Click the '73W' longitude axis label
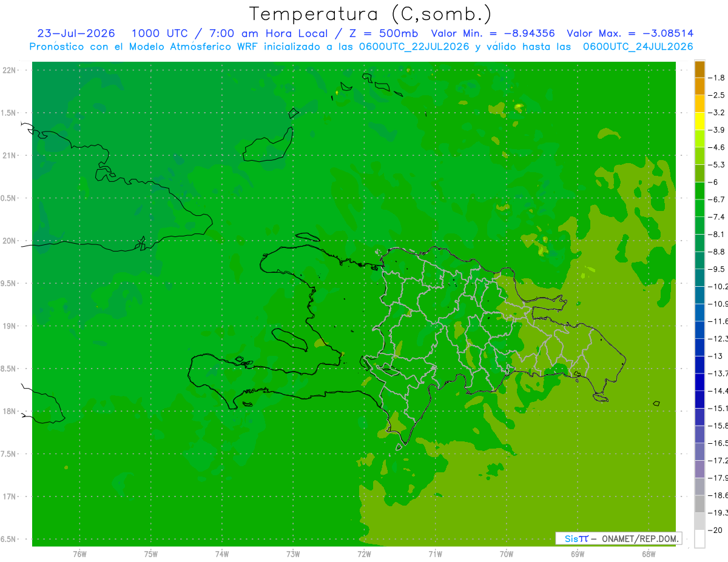Image resolution: width=728 pixels, height=562 pixels. pos(293,554)
